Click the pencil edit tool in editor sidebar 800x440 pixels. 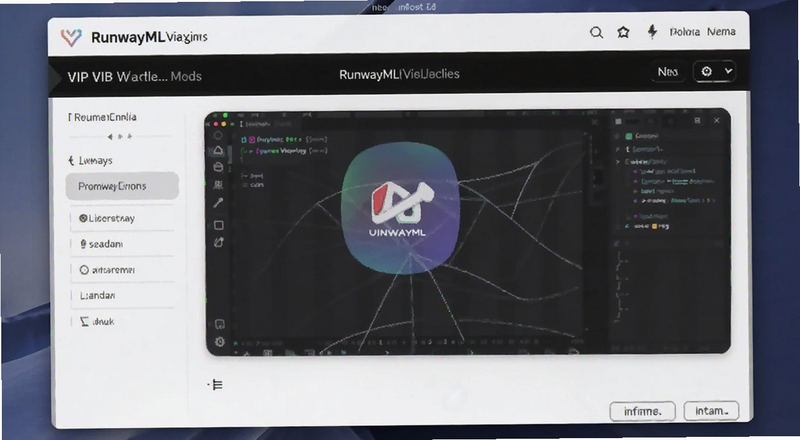pos(218,242)
